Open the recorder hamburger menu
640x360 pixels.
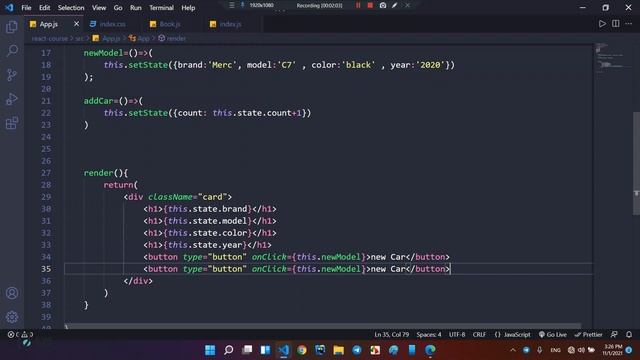click(231, 5)
